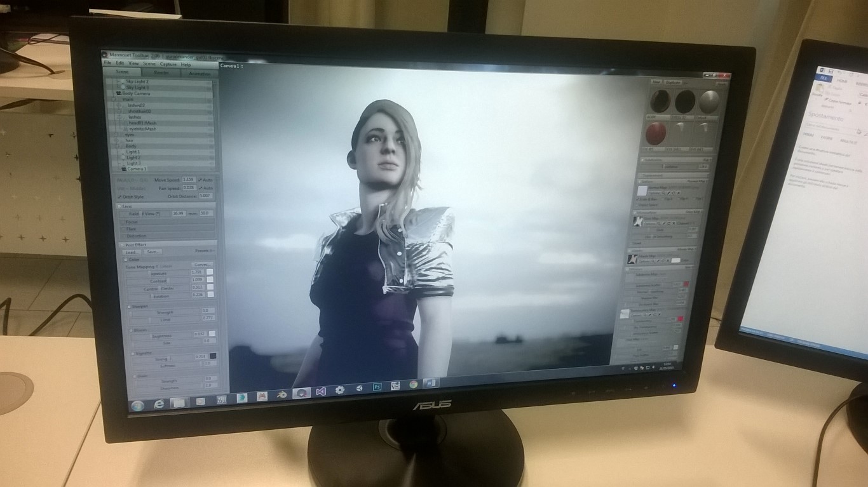This screenshot has width=868, height=487.
Task: Launch Internet Explorer from the taskbar
Action: click(158, 404)
